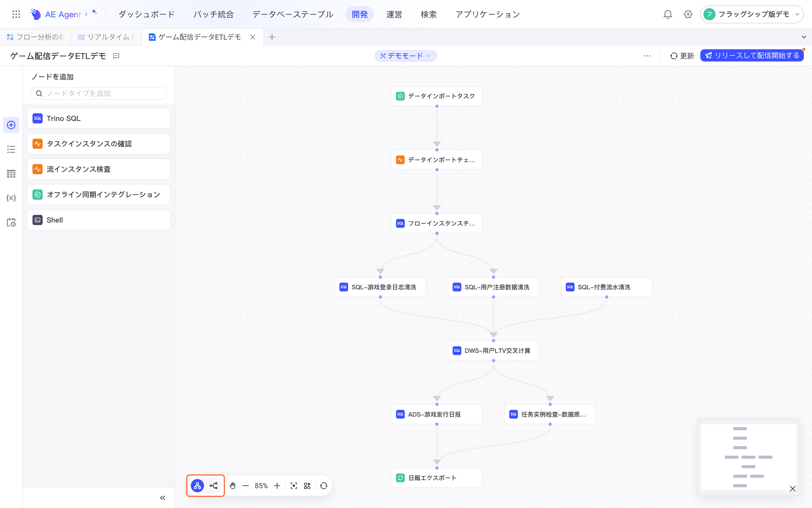Open the app launcher grid icon
The width and height of the screenshot is (812, 508).
tap(16, 14)
